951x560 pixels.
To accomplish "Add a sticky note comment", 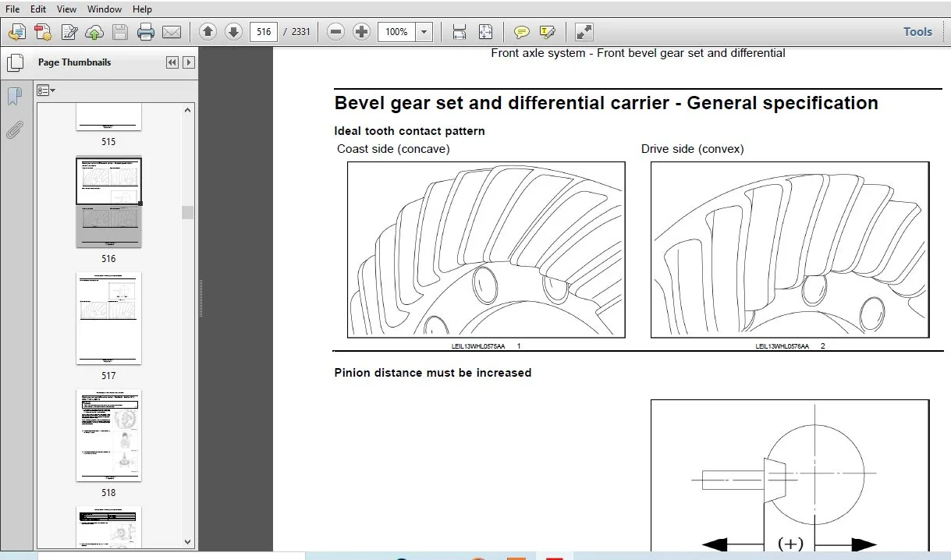I will pos(522,32).
